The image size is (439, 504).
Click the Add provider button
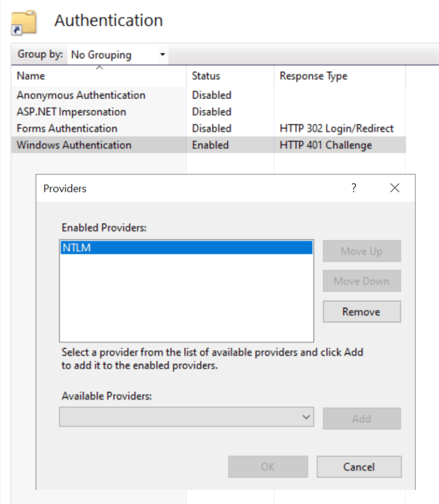(362, 419)
